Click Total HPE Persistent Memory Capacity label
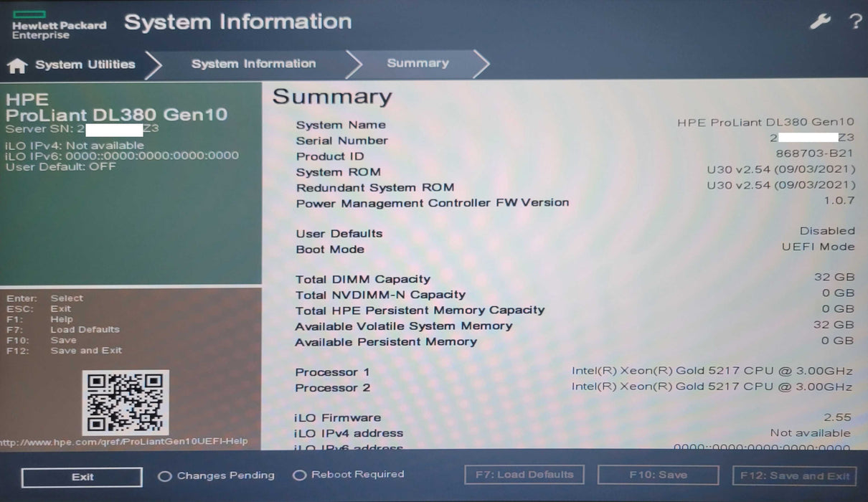Viewport: 868px width, 502px height. pos(420,311)
